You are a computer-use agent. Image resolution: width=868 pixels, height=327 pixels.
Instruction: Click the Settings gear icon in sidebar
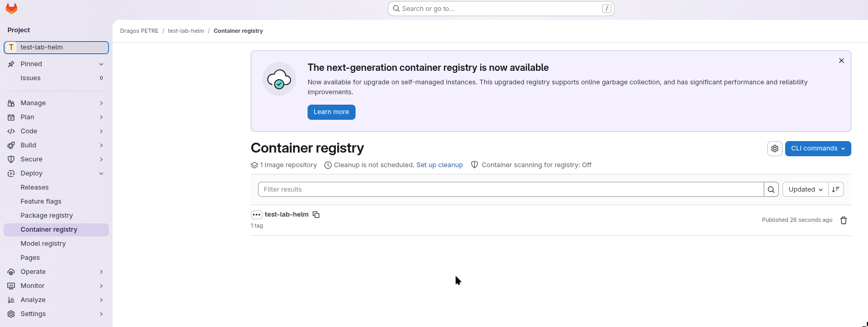coord(11,314)
